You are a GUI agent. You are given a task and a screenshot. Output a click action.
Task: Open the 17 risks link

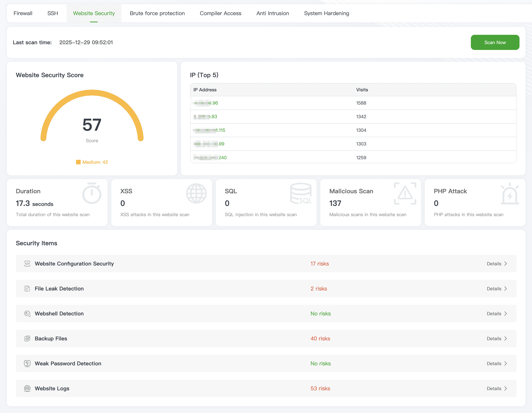[319, 264]
